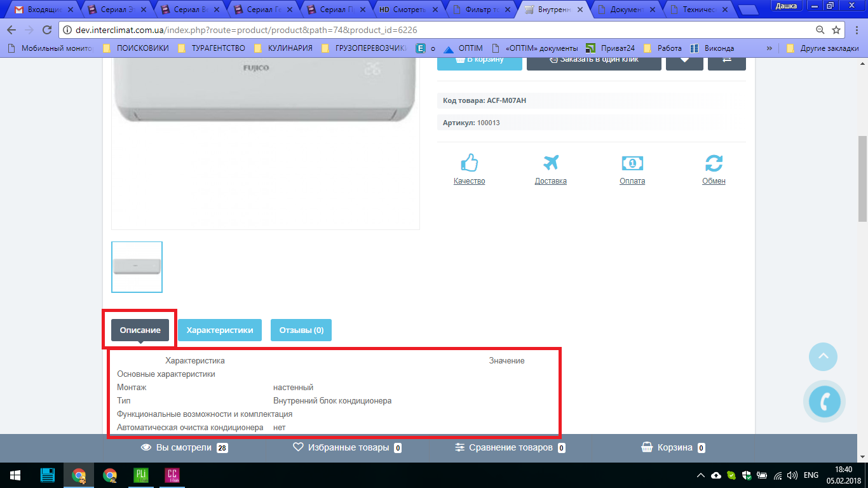
Task: Open the green PLI app in the taskbar
Action: [140, 475]
